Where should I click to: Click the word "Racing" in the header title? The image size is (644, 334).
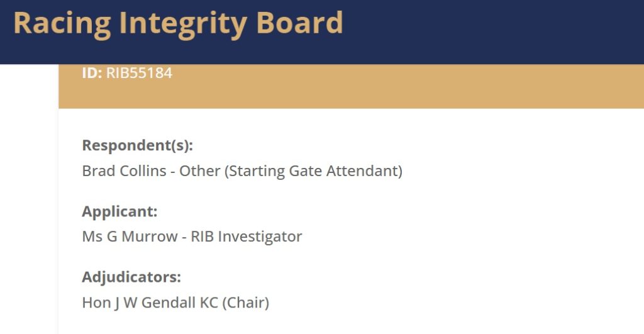(62, 24)
